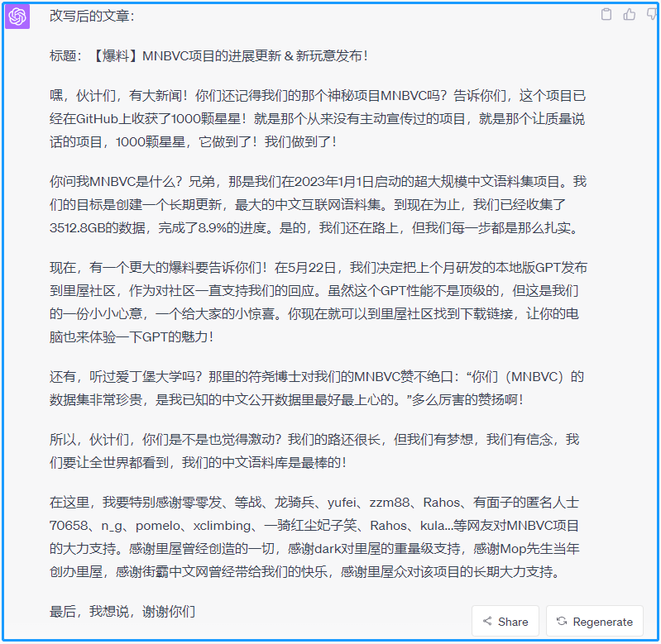Image resolution: width=661 pixels, height=644 pixels.
Task: Click paragraph starting '还有，听过爱丁堡大学吗'
Action: (x=317, y=388)
